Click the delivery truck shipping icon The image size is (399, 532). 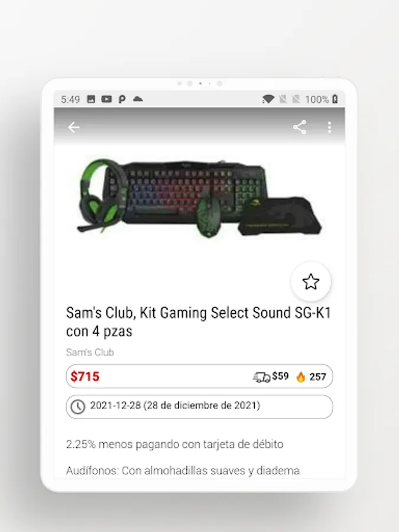[262, 377]
